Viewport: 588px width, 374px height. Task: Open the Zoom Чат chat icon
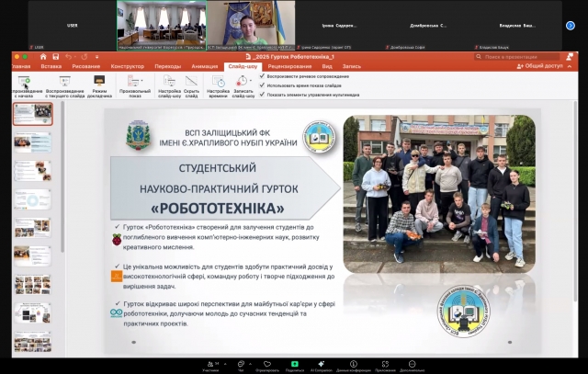click(x=241, y=366)
